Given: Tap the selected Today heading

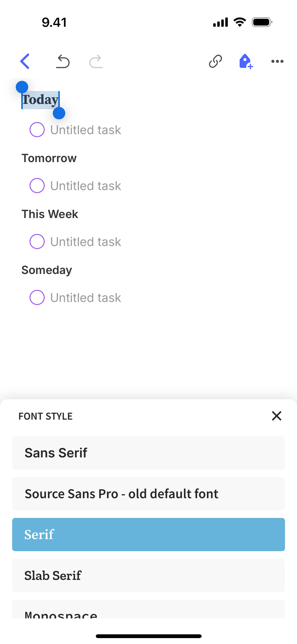Looking at the screenshot, I should (41, 100).
